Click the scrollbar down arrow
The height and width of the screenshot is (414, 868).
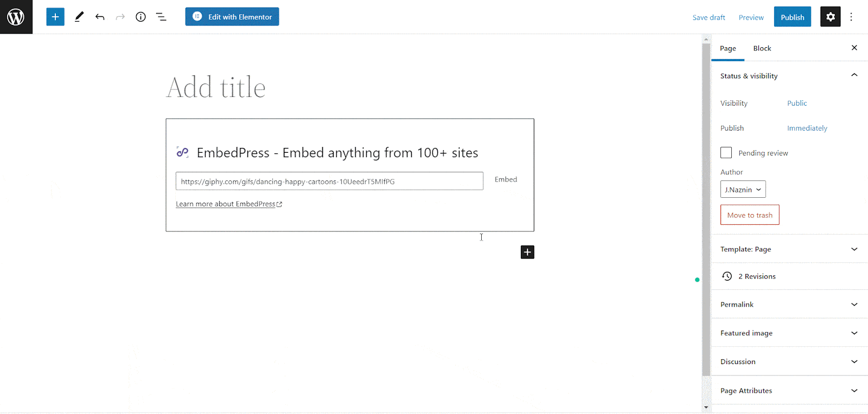click(x=706, y=407)
